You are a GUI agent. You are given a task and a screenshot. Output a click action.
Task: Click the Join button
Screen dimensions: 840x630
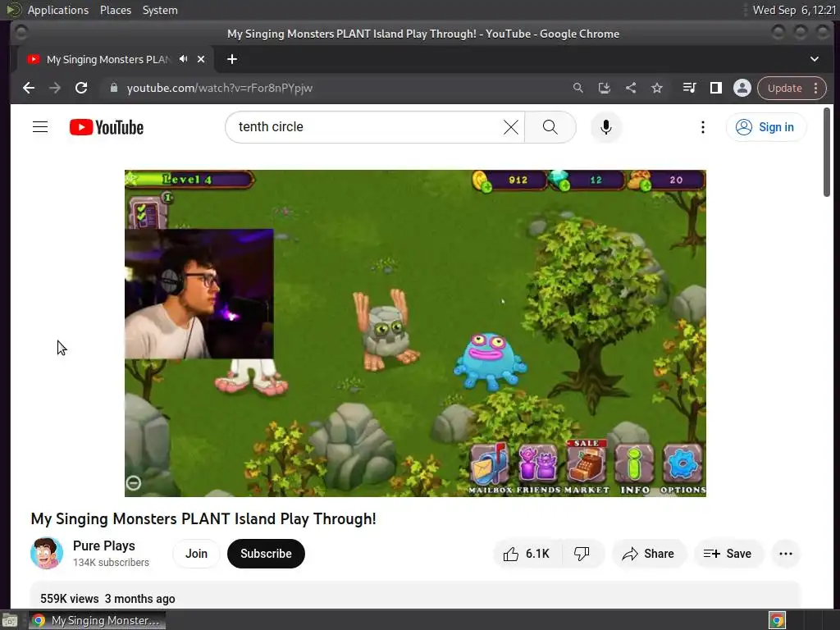coord(196,554)
